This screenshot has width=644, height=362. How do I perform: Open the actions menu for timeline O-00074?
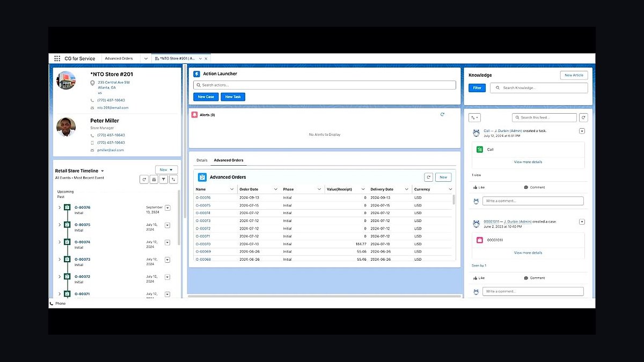coord(167,242)
